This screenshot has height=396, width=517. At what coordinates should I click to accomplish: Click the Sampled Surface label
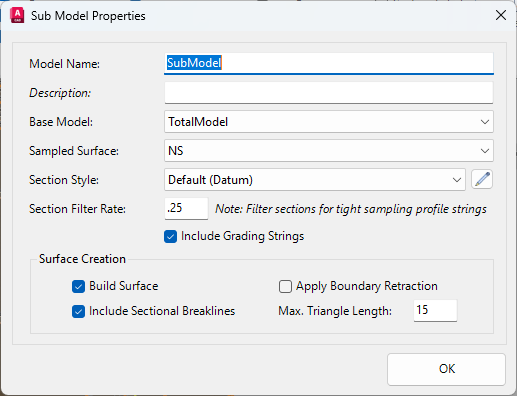(x=74, y=151)
